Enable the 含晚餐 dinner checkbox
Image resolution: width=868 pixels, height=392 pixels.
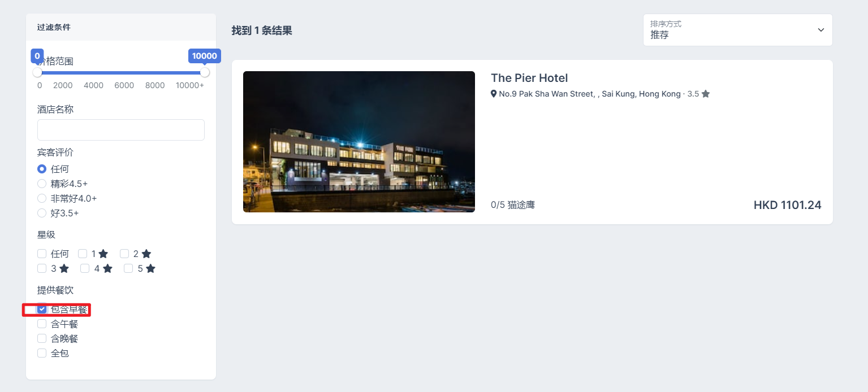pyautogui.click(x=42, y=338)
